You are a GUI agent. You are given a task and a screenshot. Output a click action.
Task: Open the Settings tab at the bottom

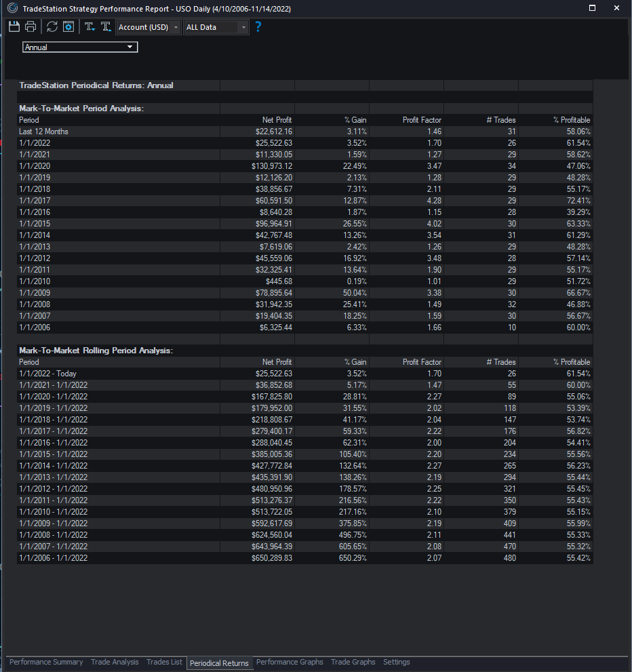tap(396, 662)
